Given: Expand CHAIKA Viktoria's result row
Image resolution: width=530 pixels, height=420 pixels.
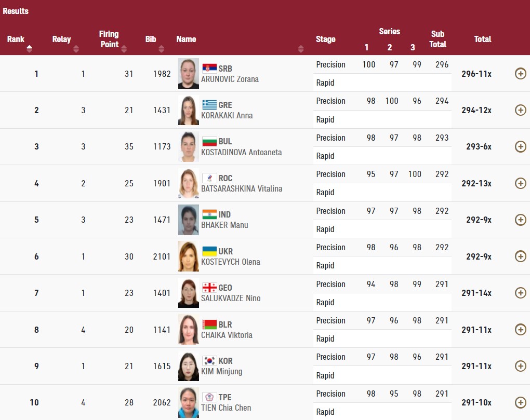Looking at the screenshot, I should (520, 329).
